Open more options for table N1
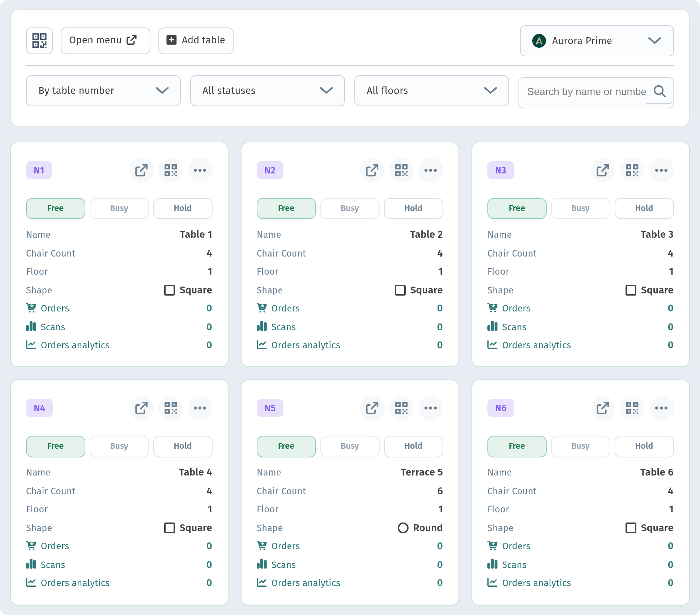700x615 pixels. tap(200, 170)
